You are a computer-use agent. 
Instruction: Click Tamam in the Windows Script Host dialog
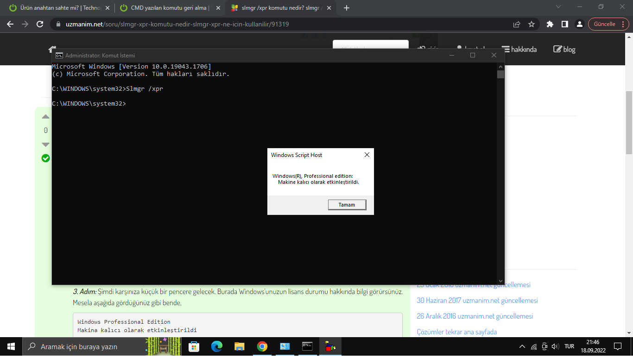click(x=347, y=205)
